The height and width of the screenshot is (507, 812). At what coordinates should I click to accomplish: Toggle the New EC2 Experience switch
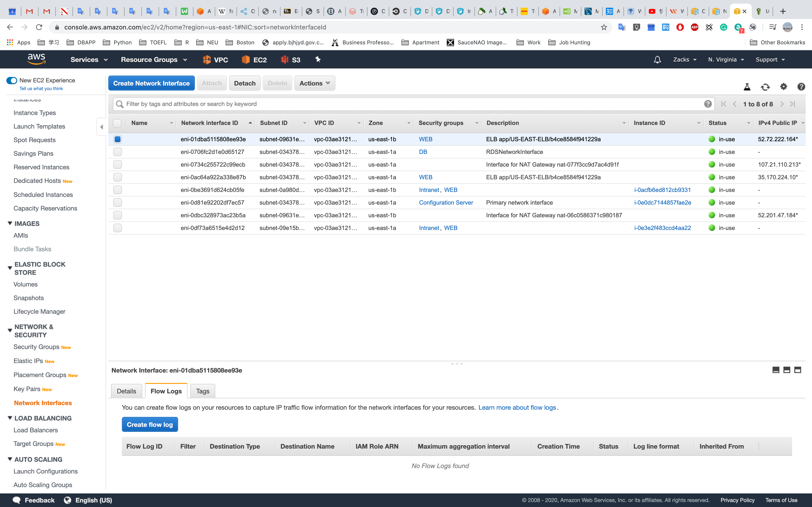pos(12,81)
